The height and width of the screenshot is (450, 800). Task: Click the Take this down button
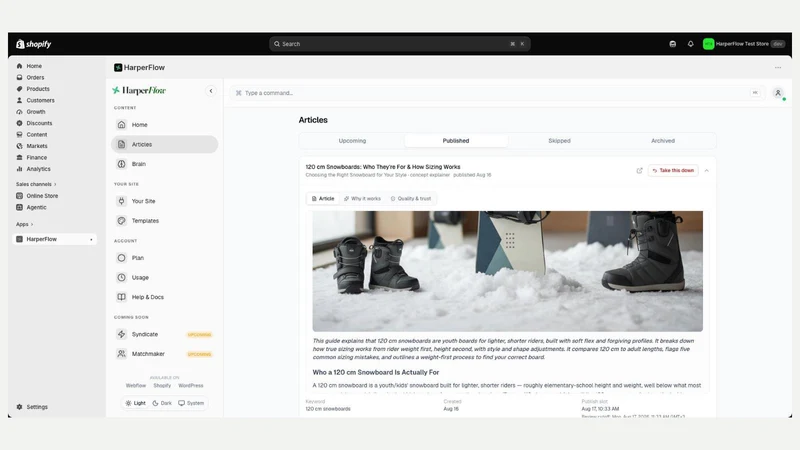tap(673, 170)
